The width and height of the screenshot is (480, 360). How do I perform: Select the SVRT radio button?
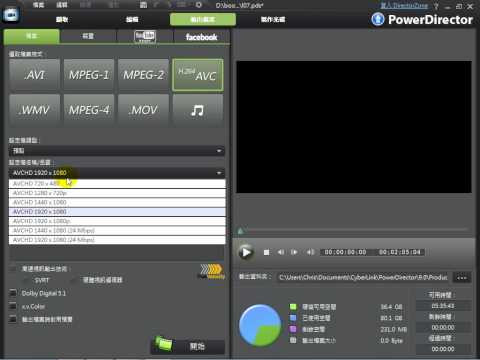tap(26, 280)
